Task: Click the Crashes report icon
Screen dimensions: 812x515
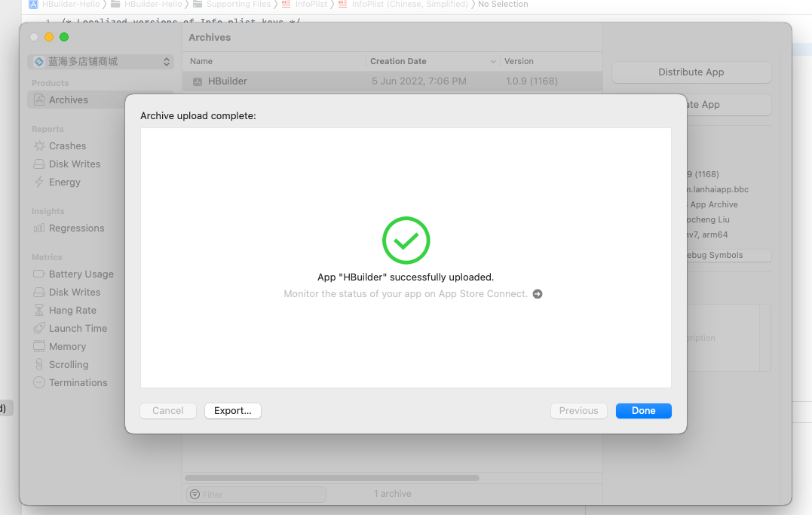Action: click(x=39, y=146)
